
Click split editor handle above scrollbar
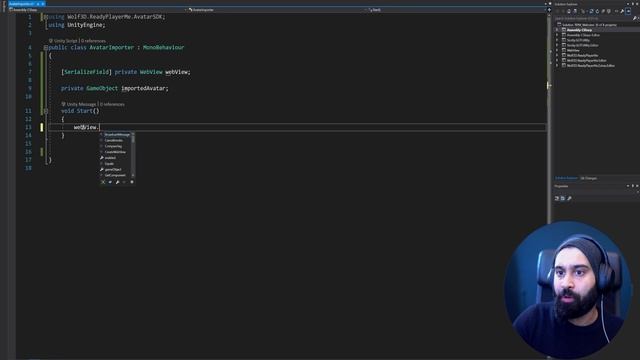[x=549, y=10]
